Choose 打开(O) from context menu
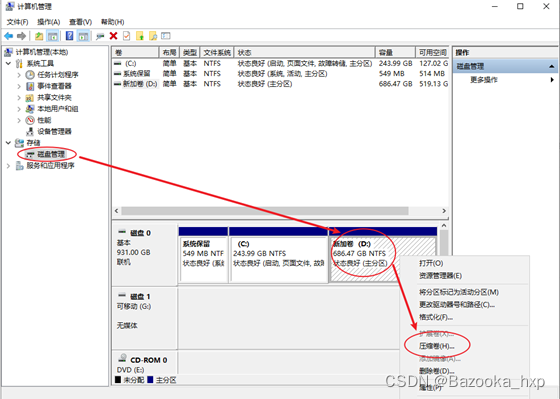This screenshot has height=399, width=560. tap(431, 263)
